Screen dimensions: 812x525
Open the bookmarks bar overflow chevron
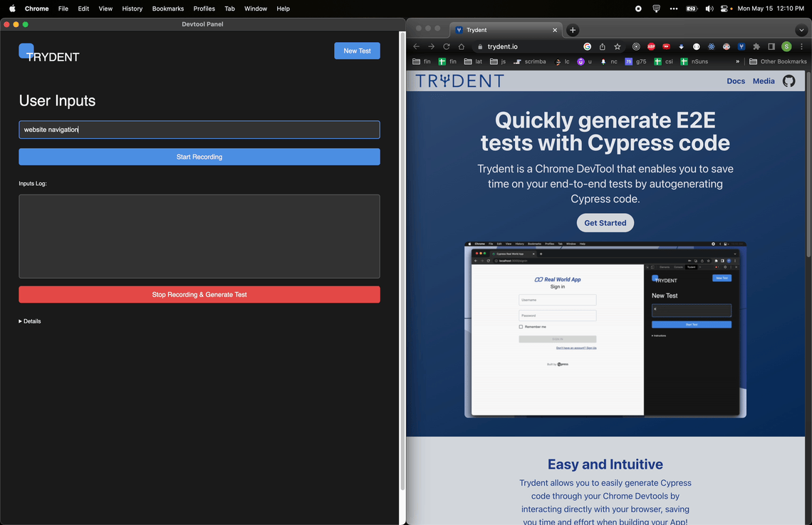(736, 61)
